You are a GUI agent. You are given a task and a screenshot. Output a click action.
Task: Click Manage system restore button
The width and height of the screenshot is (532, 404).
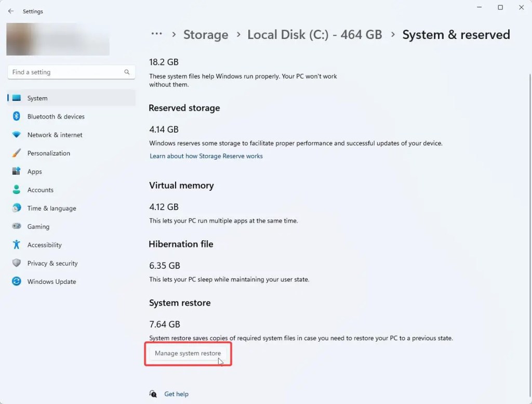[188, 354]
